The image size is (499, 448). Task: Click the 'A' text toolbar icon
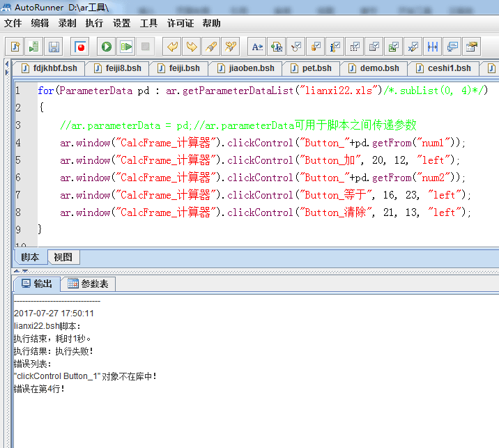[x=257, y=47]
